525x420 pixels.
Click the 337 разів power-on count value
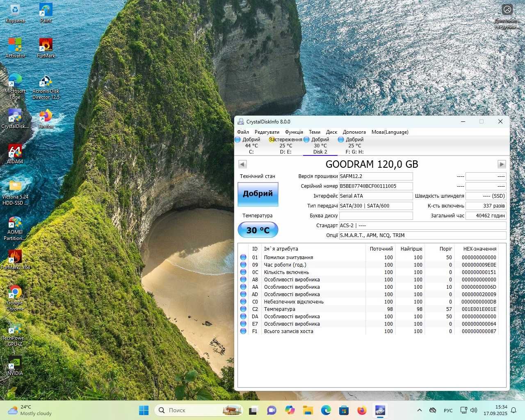pyautogui.click(x=486, y=206)
